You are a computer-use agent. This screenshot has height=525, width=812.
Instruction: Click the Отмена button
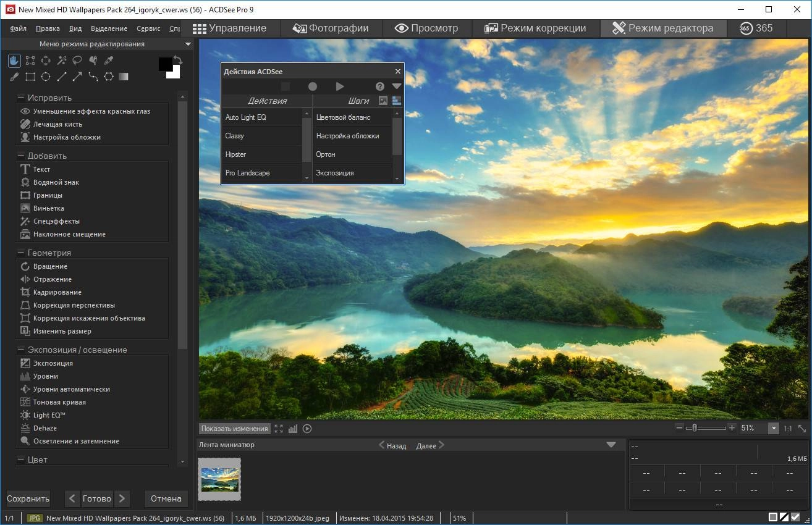[x=166, y=498]
